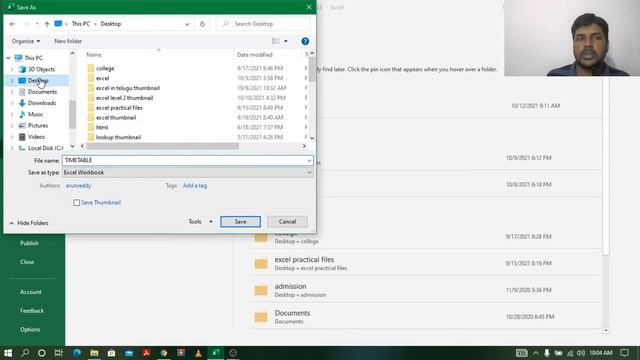The image size is (640, 360).
Task: Select Publish in Excel backstage menu
Action: coord(29,243)
